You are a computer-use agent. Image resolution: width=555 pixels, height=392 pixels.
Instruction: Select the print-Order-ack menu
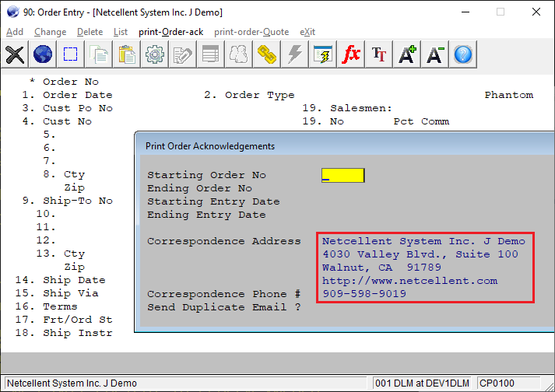[x=171, y=32]
